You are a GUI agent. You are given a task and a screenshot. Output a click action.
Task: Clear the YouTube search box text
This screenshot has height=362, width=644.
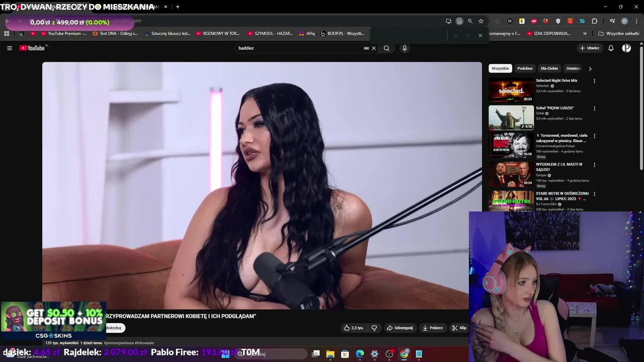coord(374,48)
